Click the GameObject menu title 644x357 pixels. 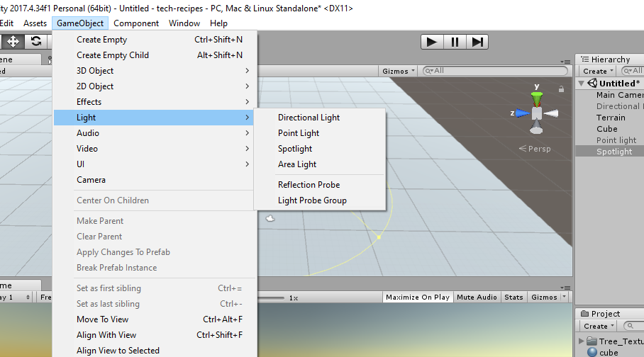click(80, 23)
